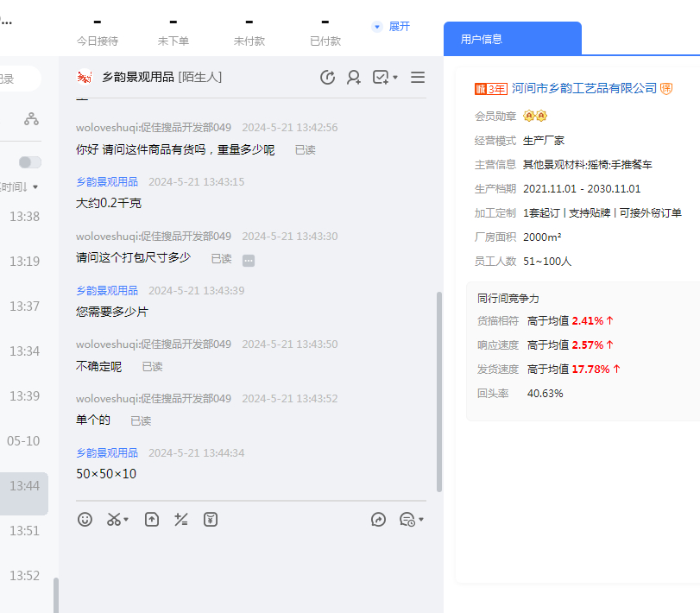Click the add contact person icon

point(354,78)
